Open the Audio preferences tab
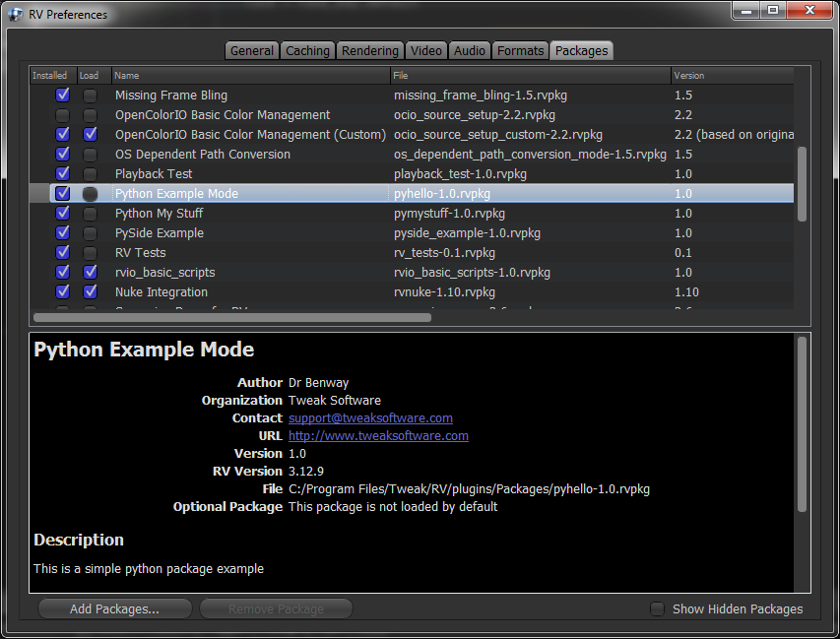The height and width of the screenshot is (639, 840). click(470, 51)
